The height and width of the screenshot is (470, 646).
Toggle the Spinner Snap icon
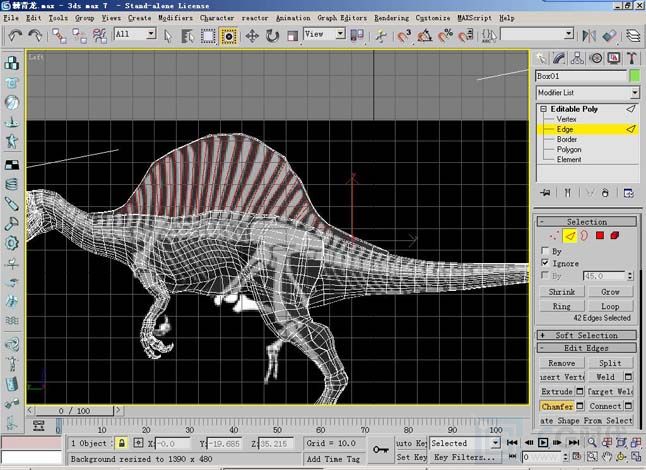pos(466,36)
